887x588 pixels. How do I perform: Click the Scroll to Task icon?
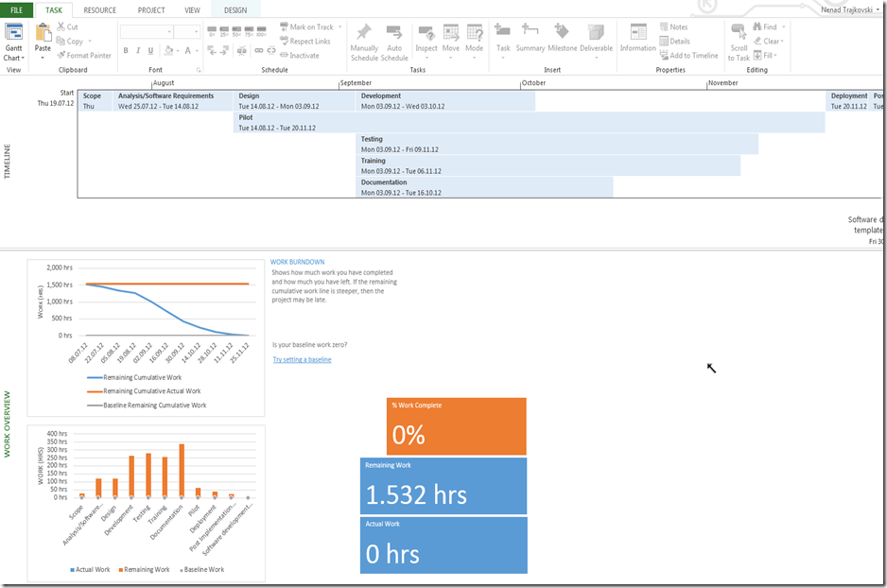point(739,34)
